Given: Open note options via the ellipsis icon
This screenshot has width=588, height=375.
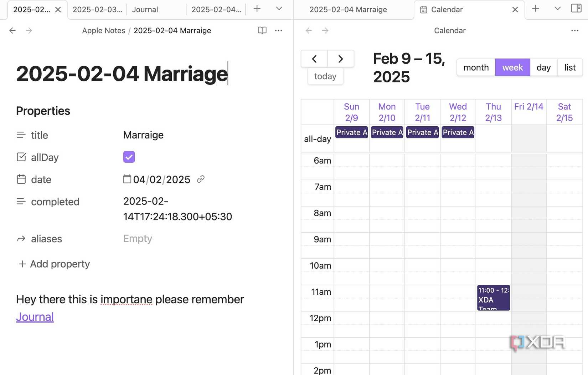Looking at the screenshot, I should click(279, 31).
